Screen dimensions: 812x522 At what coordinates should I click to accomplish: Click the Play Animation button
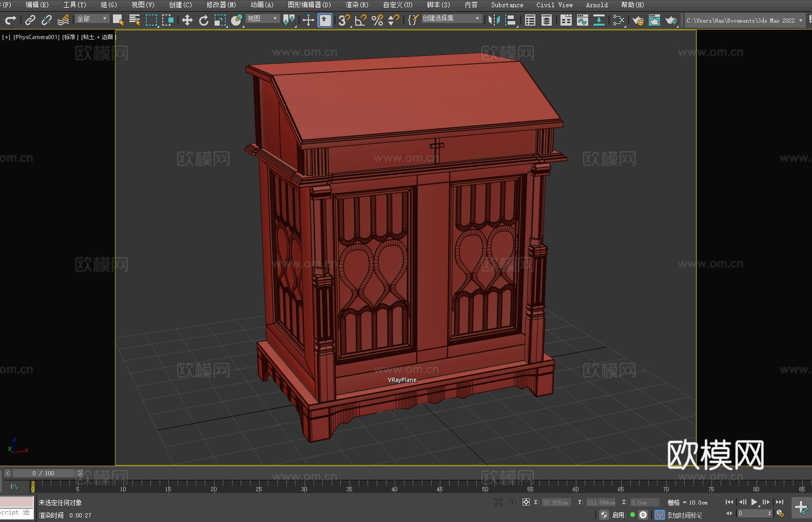click(755, 502)
